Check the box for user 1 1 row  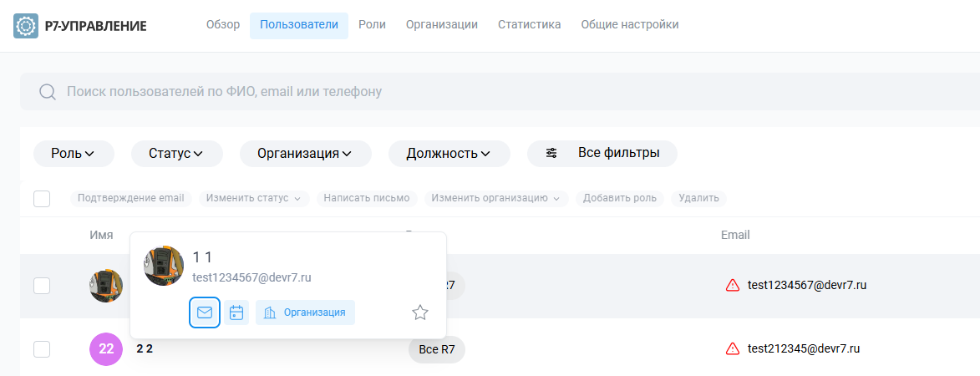41,286
